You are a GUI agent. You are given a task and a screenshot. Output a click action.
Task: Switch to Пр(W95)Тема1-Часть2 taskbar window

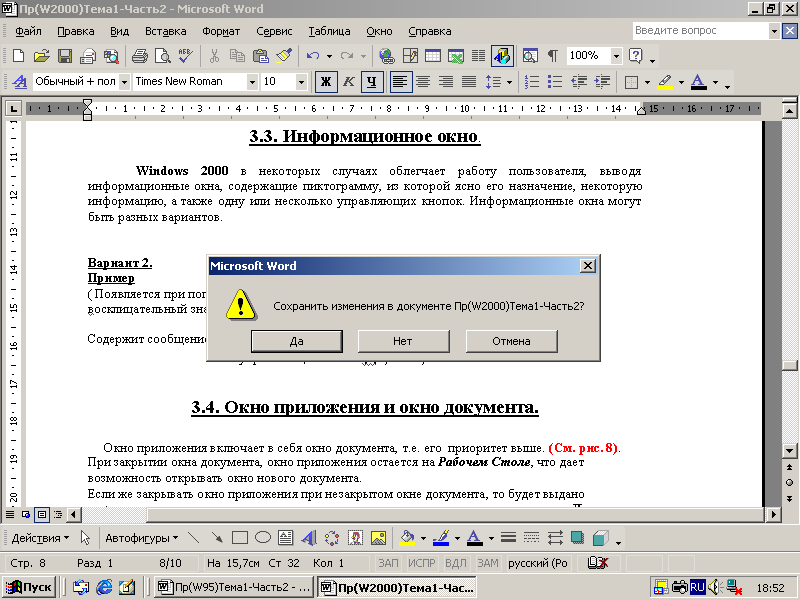coord(234,587)
